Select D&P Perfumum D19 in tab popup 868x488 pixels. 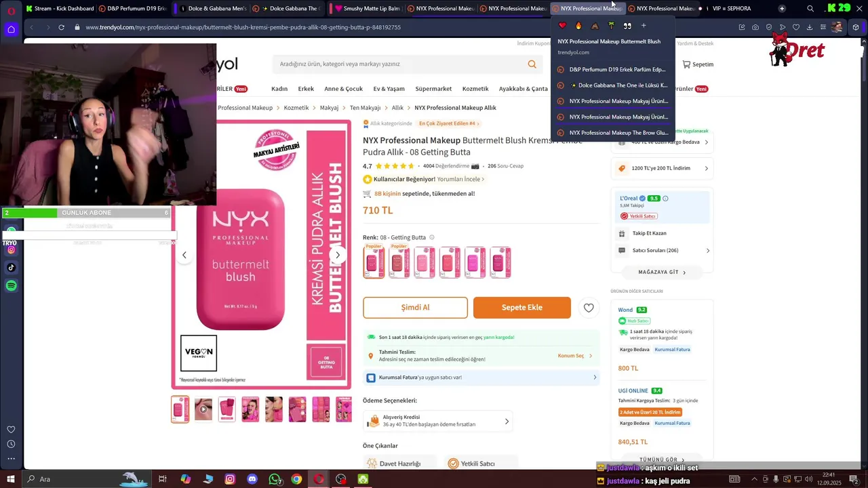[x=612, y=69]
